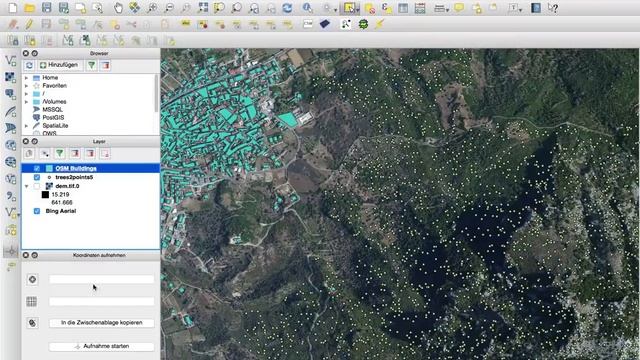
Task: Add PostGIS layer from the left sidebar
Action: pyautogui.click(x=10, y=94)
